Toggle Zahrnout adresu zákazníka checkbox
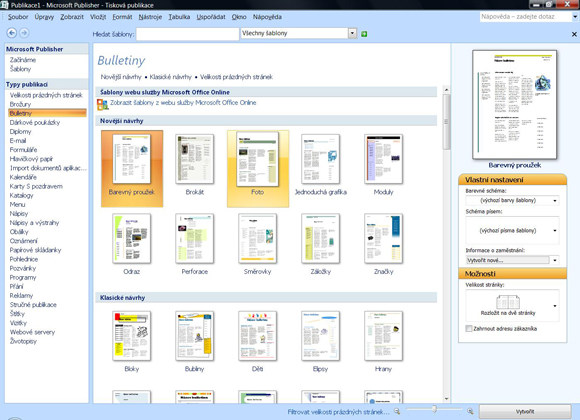 469,328
